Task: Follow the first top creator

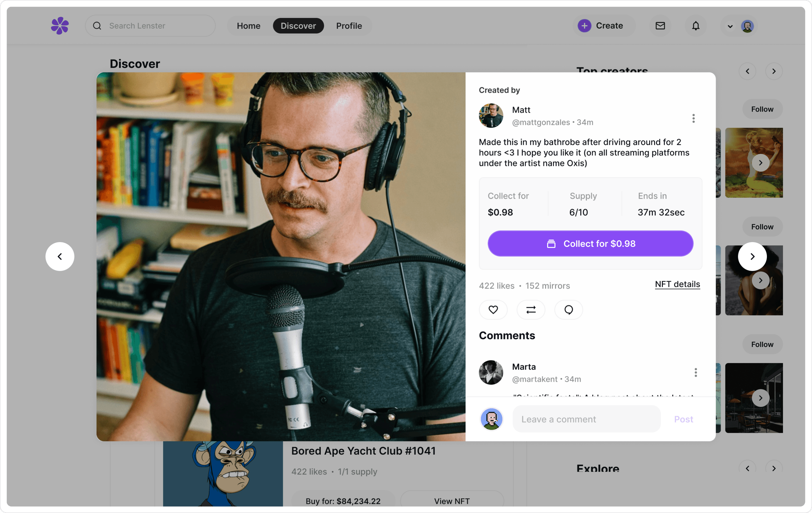Action: coord(762,109)
